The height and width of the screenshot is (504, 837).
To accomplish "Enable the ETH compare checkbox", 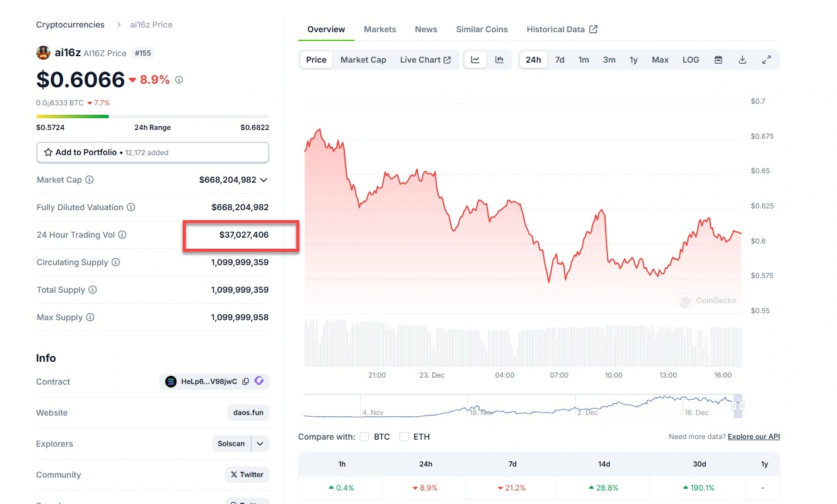I will click(404, 437).
